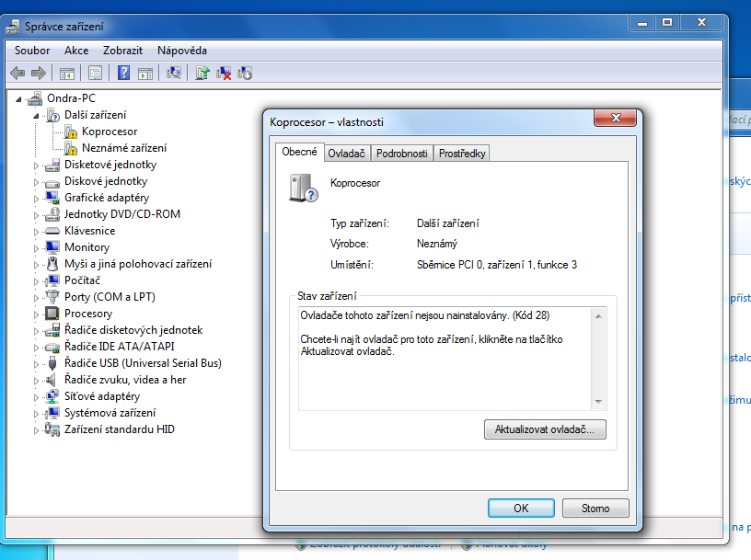Viewport: 751px width, 560px height.
Task: Click the Řadiče USB plug icon
Action: point(52,363)
